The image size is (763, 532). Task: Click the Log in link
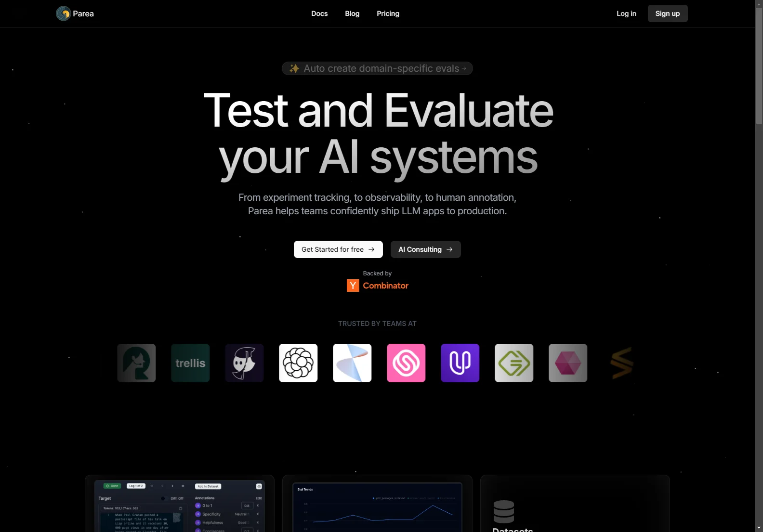click(626, 13)
